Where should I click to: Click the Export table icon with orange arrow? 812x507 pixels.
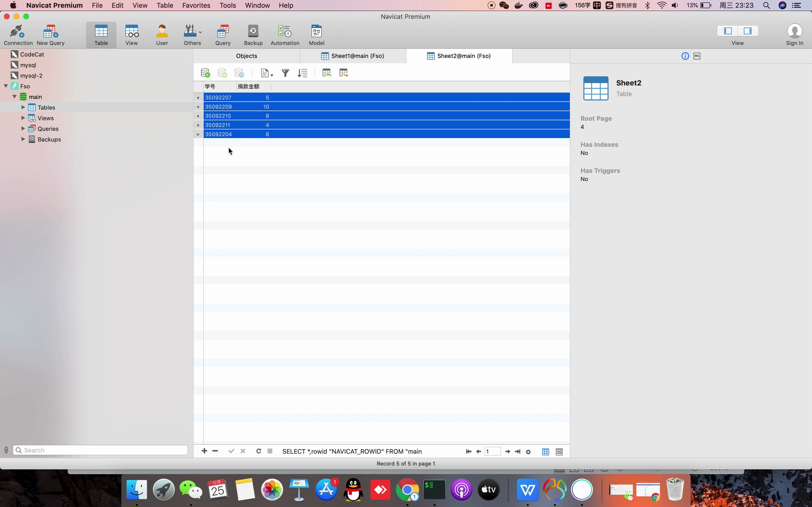(344, 73)
